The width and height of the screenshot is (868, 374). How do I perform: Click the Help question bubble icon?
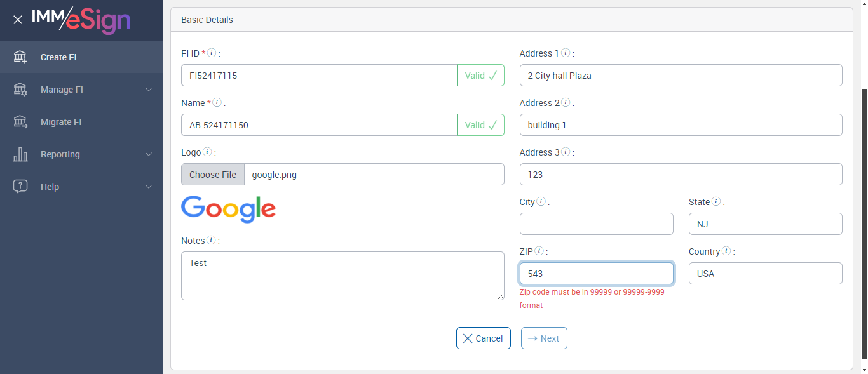(20, 187)
